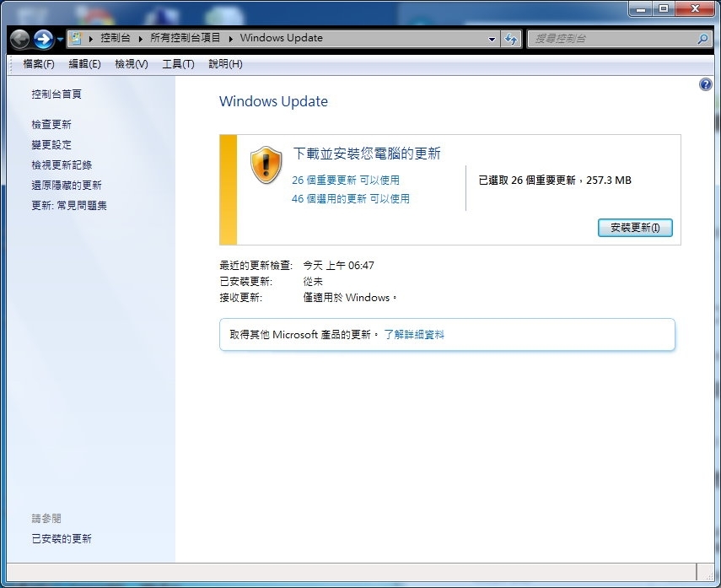721x588 pixels.
Task: Click the refresh button beside address bar
Action: (510, 39)
